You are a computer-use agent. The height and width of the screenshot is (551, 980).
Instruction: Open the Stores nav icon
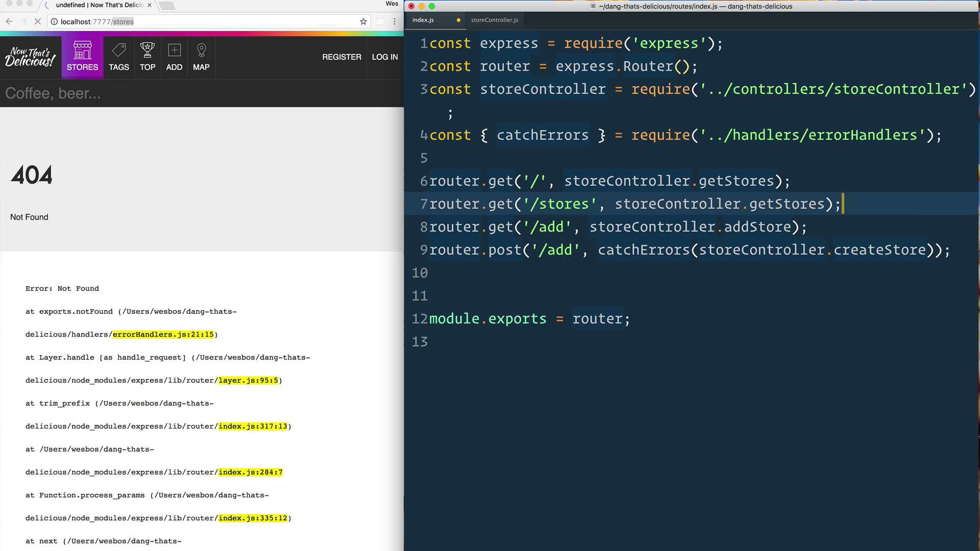click(82, 57)
